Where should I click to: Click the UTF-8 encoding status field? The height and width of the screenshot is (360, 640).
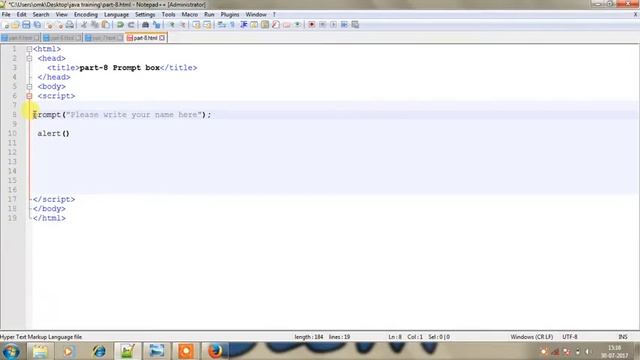(570, 337)
